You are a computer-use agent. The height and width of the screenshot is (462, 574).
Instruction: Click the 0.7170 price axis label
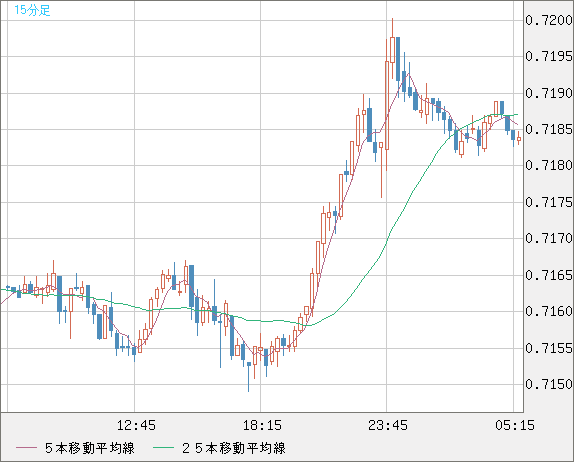(549, 238)
